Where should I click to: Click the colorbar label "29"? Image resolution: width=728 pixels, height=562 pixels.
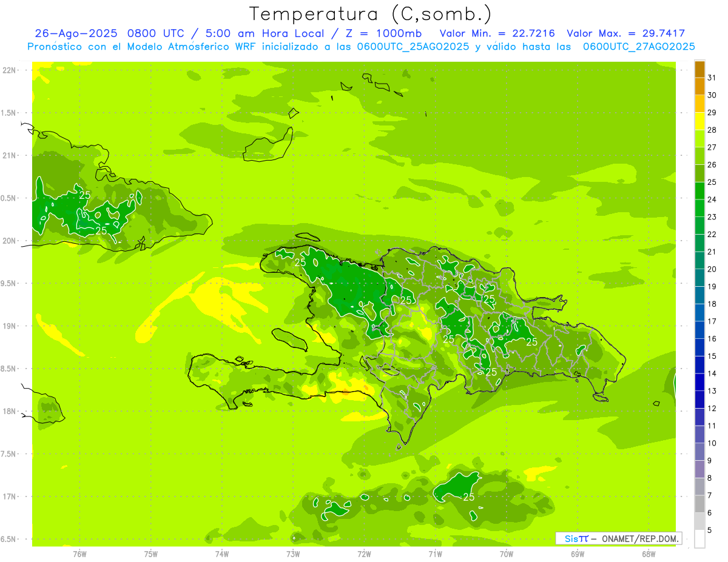712,113
